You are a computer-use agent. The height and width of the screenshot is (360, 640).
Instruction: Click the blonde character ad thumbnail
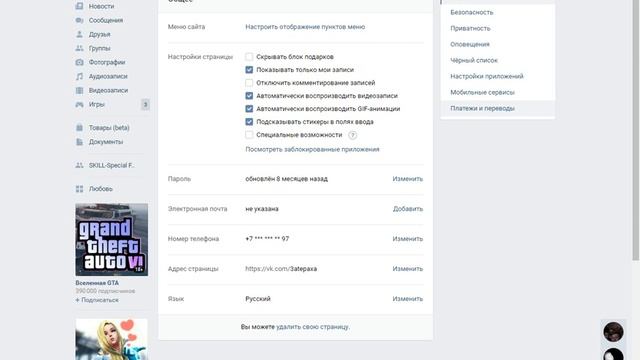coord(111,339)
